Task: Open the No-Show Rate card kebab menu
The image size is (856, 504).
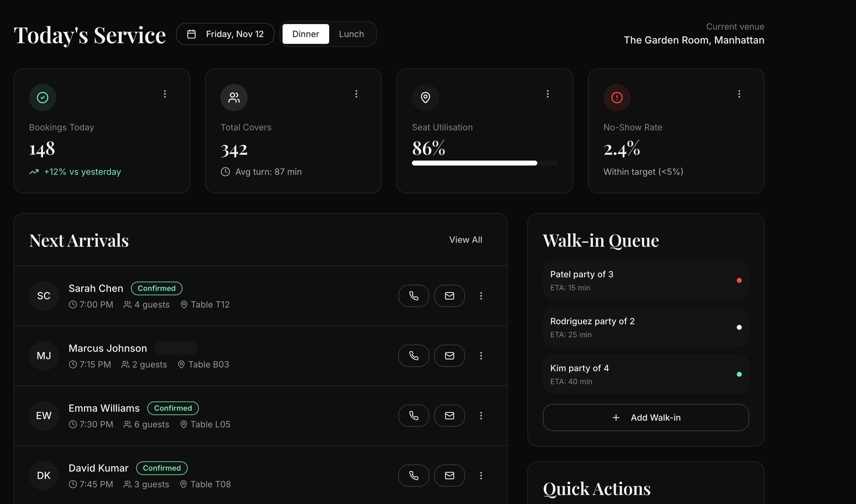Action: point(739,94)
